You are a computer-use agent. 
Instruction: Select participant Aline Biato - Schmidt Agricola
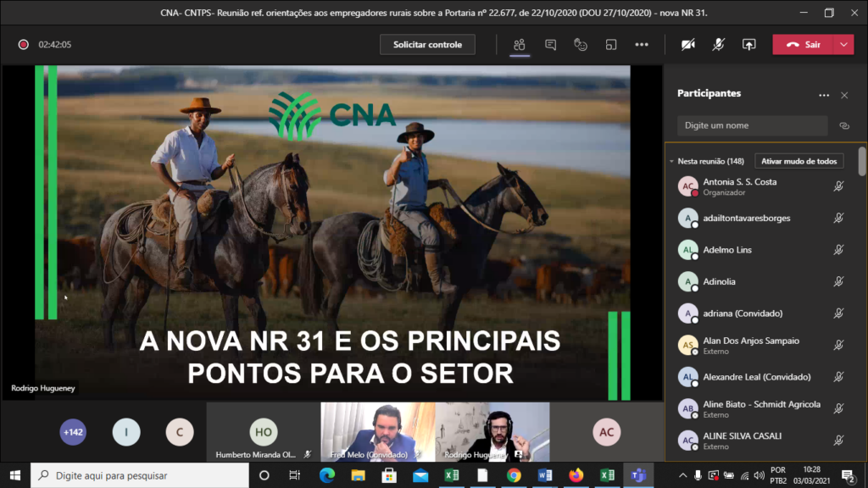click(761, 409)
